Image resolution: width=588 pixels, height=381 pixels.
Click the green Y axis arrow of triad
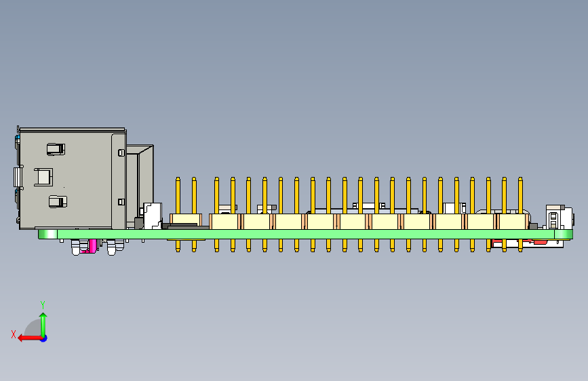[43, 325]
